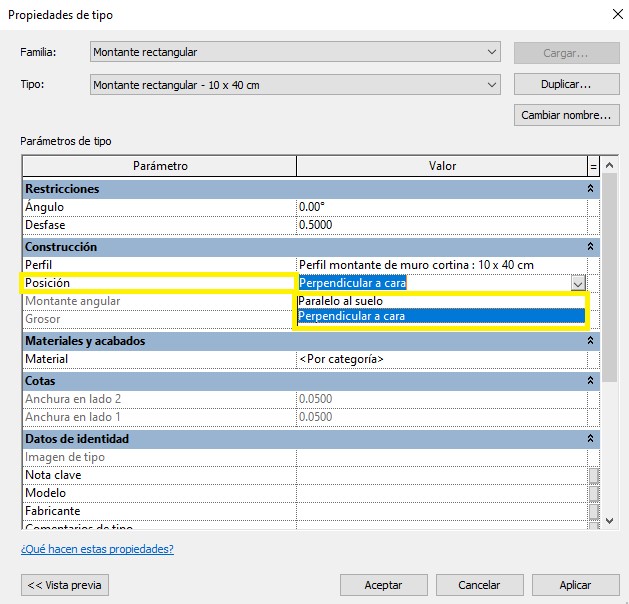Click the Posición dropdown arrow
Image resolution: width=629 pixels, height=604 pixels.
pyautogui.click(x=577, y=284)
